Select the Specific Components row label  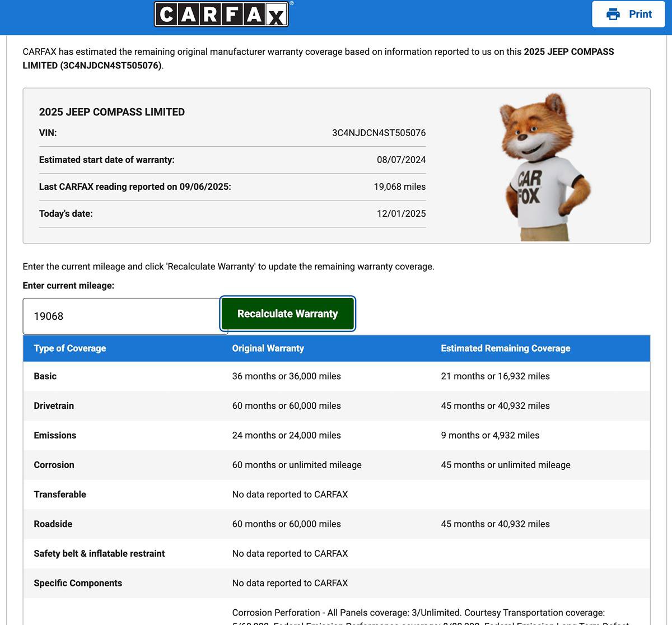(78, 583)
